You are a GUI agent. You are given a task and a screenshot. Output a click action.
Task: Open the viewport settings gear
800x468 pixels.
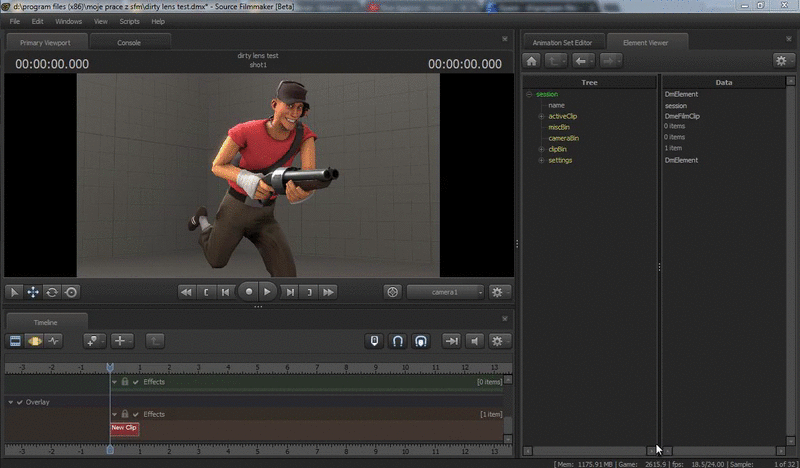497,292
